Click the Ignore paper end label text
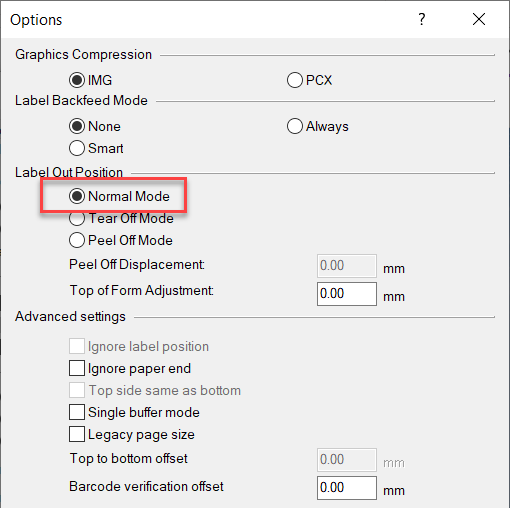Viewport: 510px width, 508px height. [x=139, y=369]
